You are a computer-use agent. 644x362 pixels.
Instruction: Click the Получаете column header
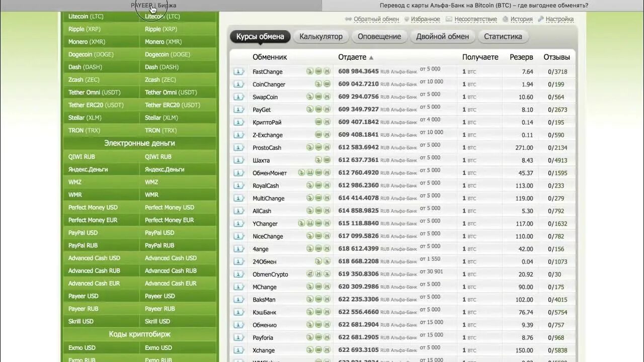click(480, 57)
